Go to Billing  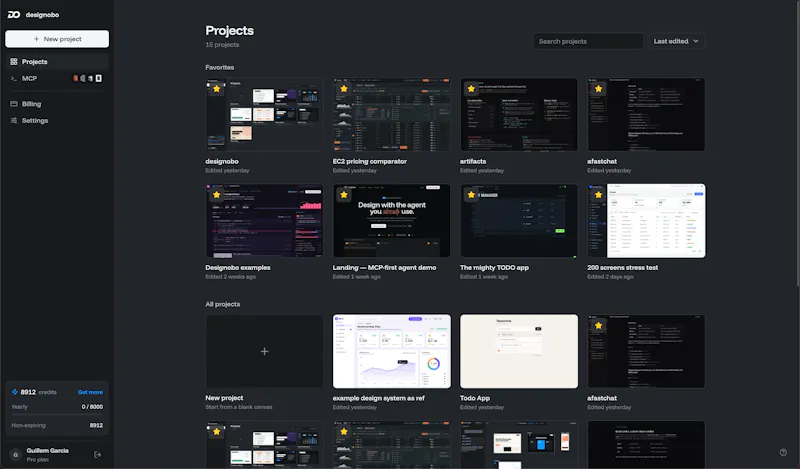(57, 104)
